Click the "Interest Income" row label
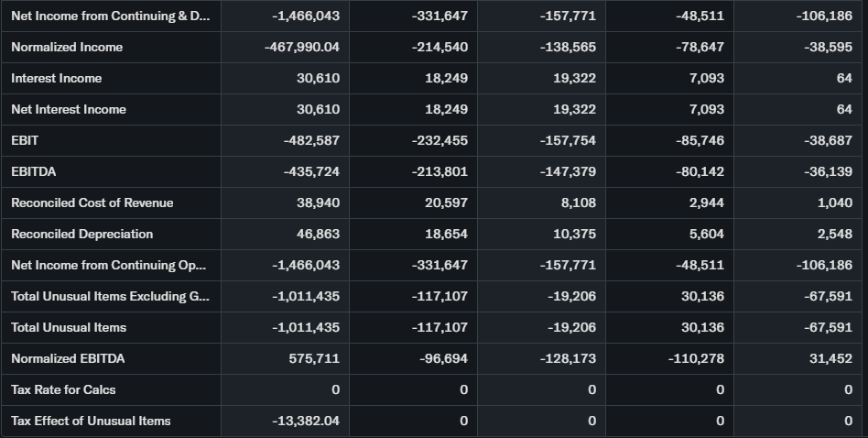The width and height of the screenshot is (868, 438). click(57, 78)
